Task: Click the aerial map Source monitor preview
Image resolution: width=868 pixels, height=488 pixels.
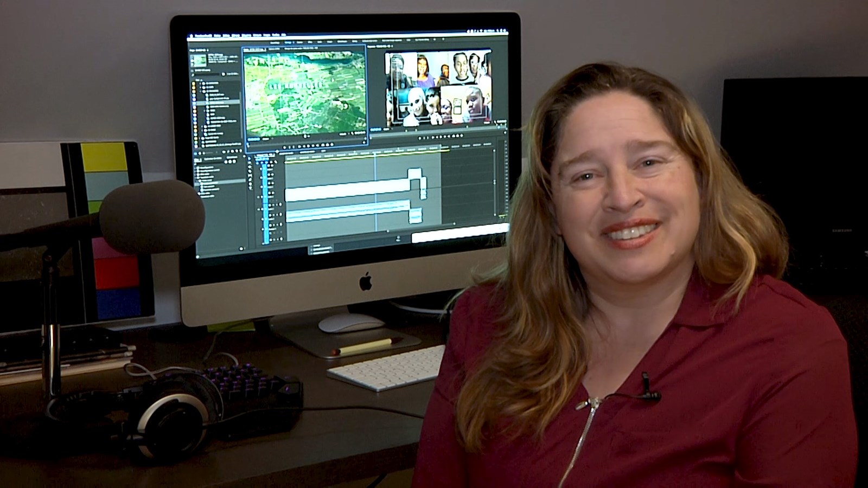Action: pos(305,94)
